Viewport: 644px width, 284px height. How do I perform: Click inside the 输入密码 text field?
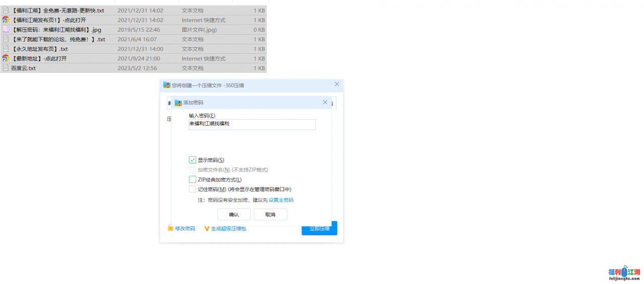click(x=252, y=124)
